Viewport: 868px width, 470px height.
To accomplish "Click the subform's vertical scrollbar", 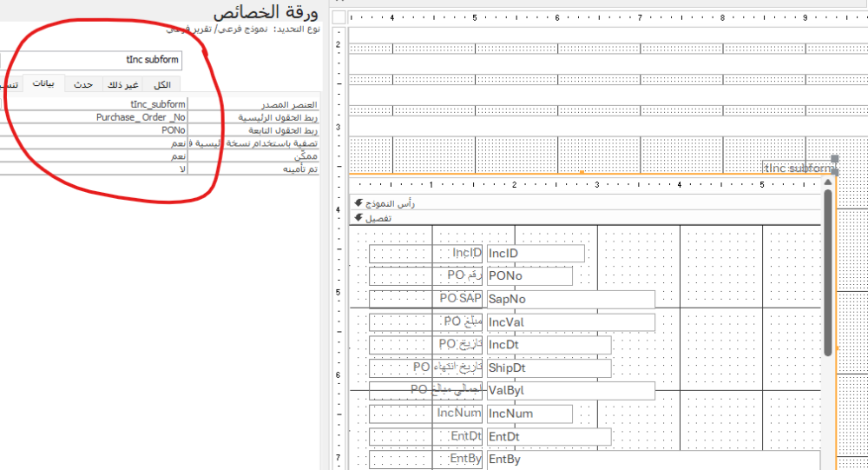I will tap(828, 269).
